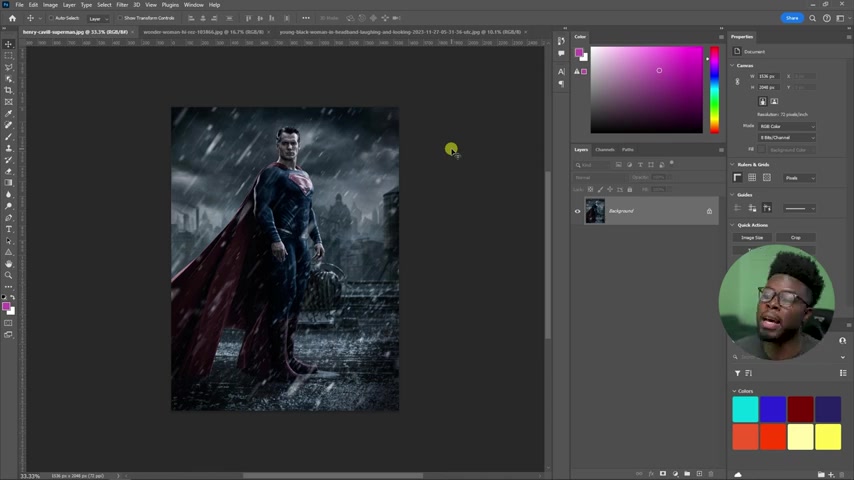Open the Layers panel menu button

pyautogui.click(x=721, y=150)
